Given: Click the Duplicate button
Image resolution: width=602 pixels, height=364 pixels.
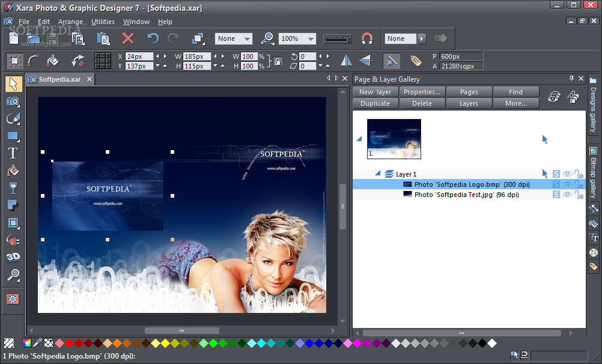Looking at the screenshot, I should (x=375, y=103).
